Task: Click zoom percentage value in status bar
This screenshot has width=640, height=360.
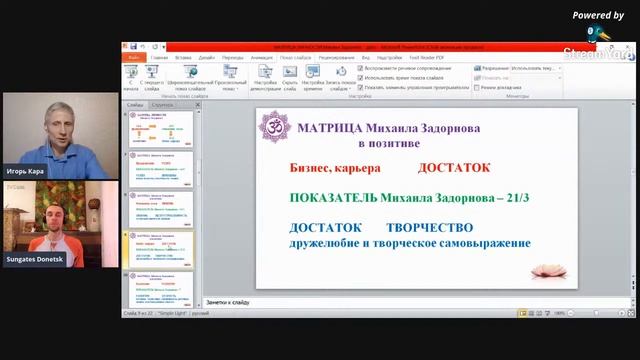Action: click(559, 313)
